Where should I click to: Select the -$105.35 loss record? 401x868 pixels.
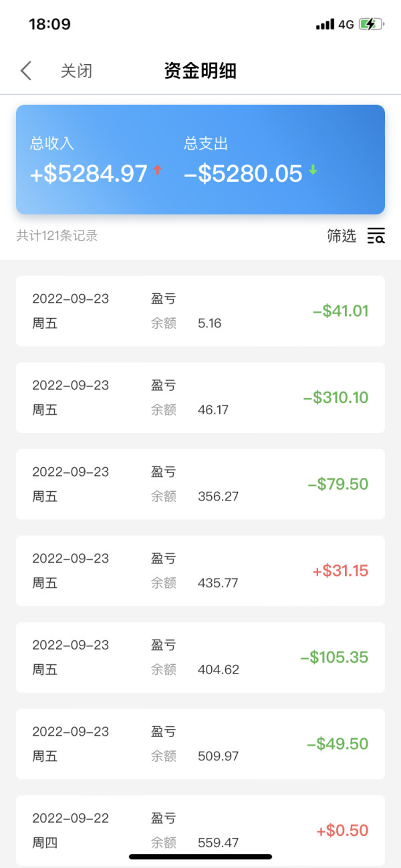200,658
